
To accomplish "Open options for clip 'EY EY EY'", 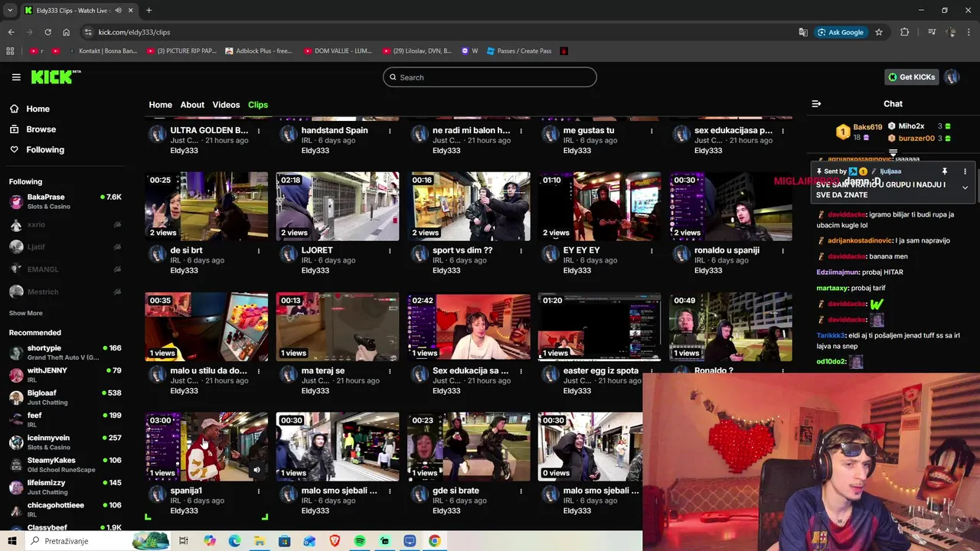I will coord(652,251).
